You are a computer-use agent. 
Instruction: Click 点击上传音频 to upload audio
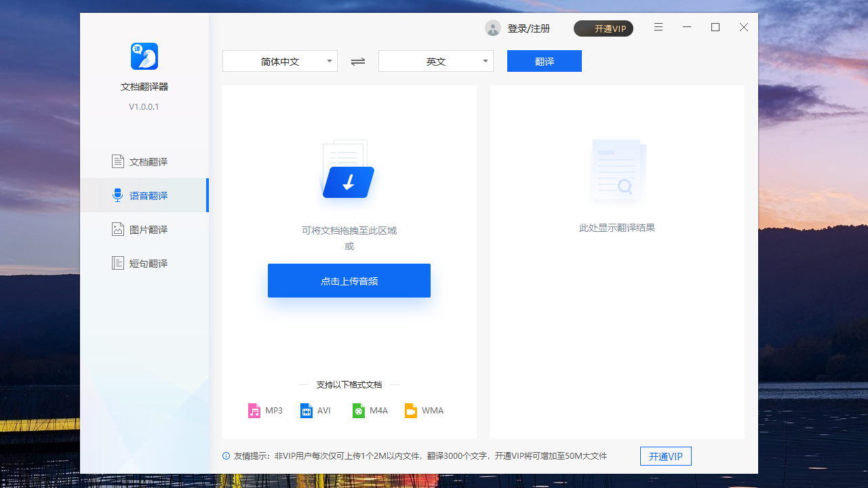349,280
